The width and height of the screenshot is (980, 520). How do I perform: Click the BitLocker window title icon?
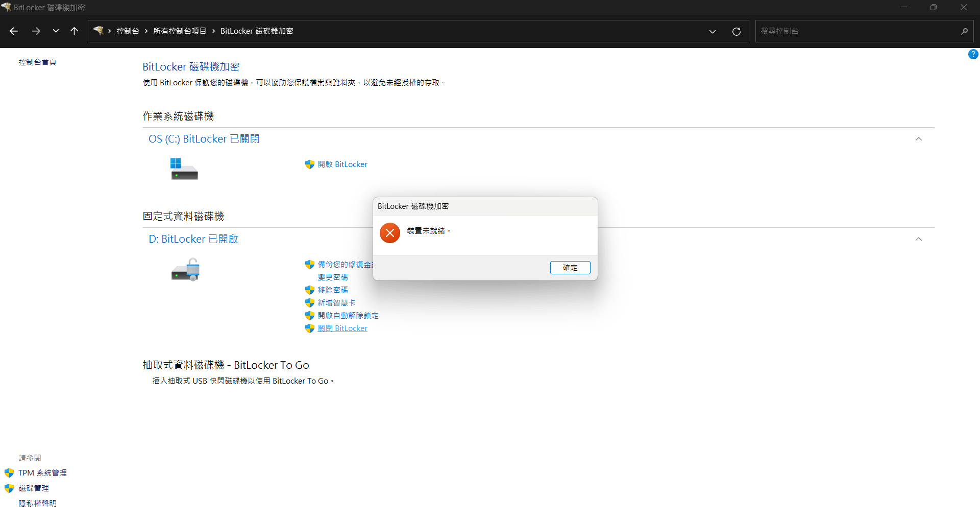pos(6,7)
